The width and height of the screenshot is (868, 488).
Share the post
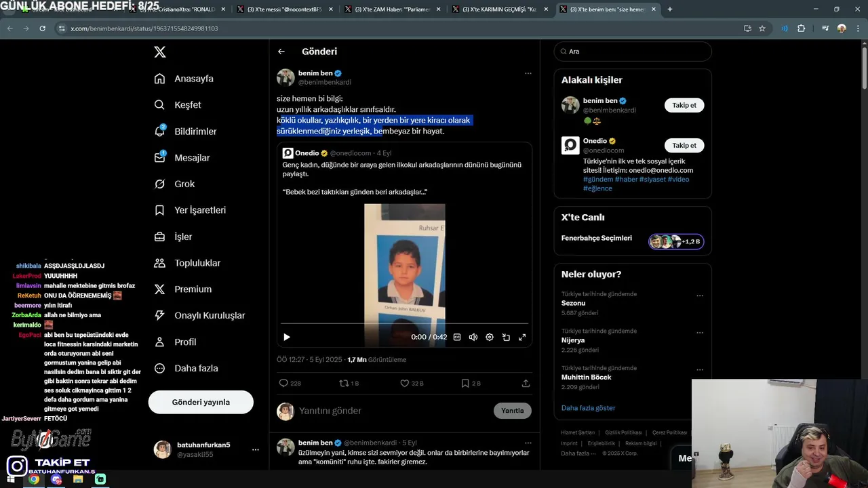pyautogui.click(x=526, y=383)
